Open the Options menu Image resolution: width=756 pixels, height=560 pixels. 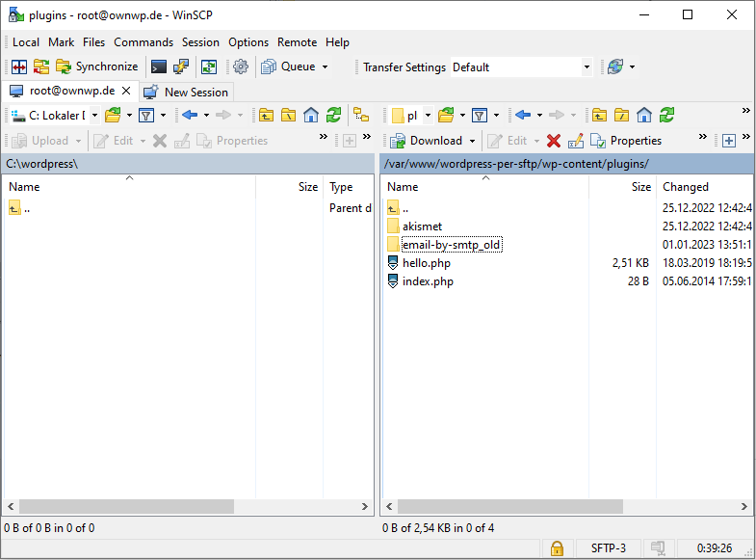pos(248,42)
